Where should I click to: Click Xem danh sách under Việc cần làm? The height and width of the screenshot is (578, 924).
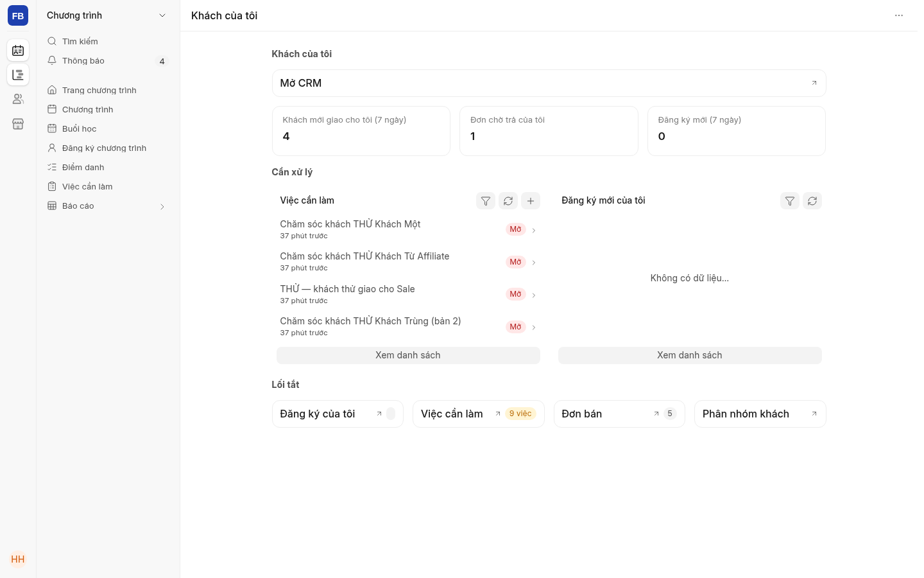click(408, 355)
